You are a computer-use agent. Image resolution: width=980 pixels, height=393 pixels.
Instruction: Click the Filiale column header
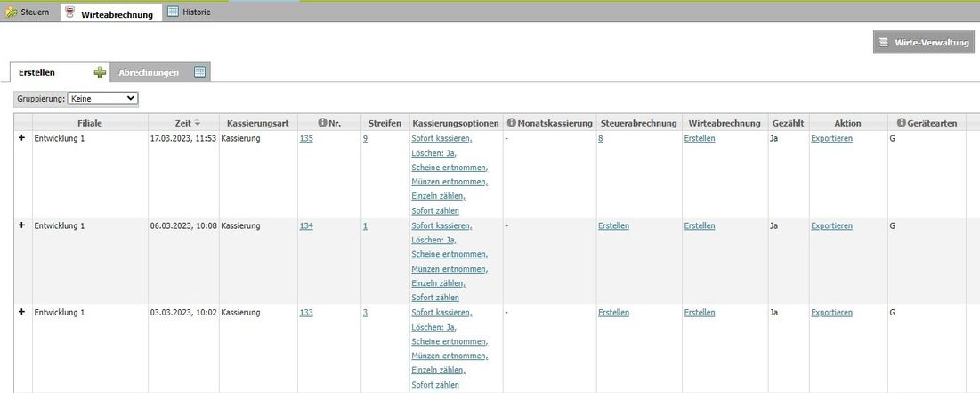tap(90, 123)
